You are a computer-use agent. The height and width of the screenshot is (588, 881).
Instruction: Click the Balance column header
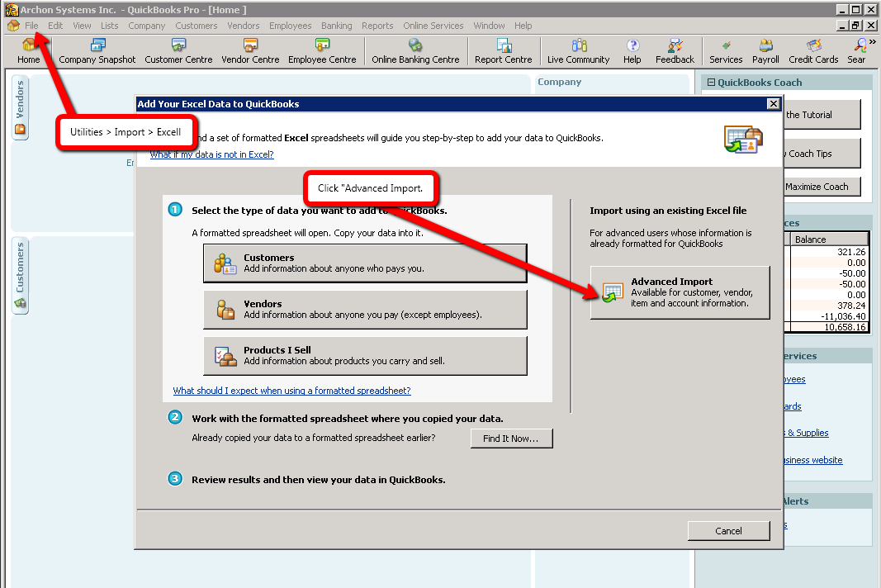click(829, 239)
